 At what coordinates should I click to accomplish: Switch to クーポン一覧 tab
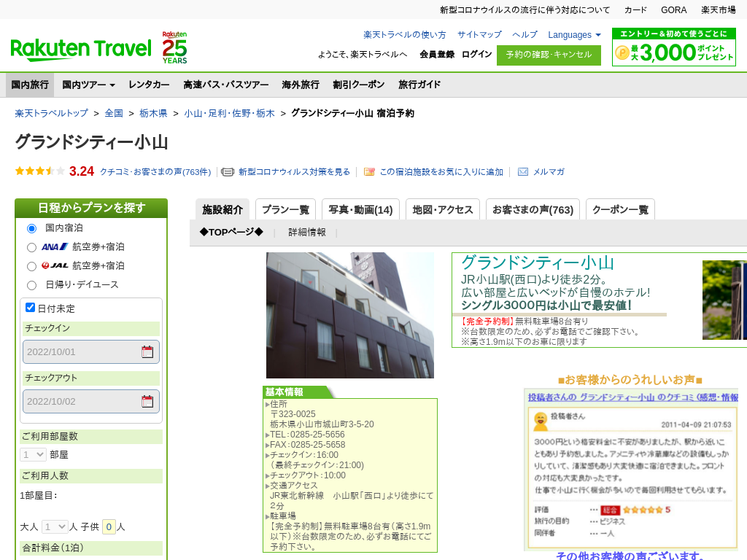click(620, 209)
